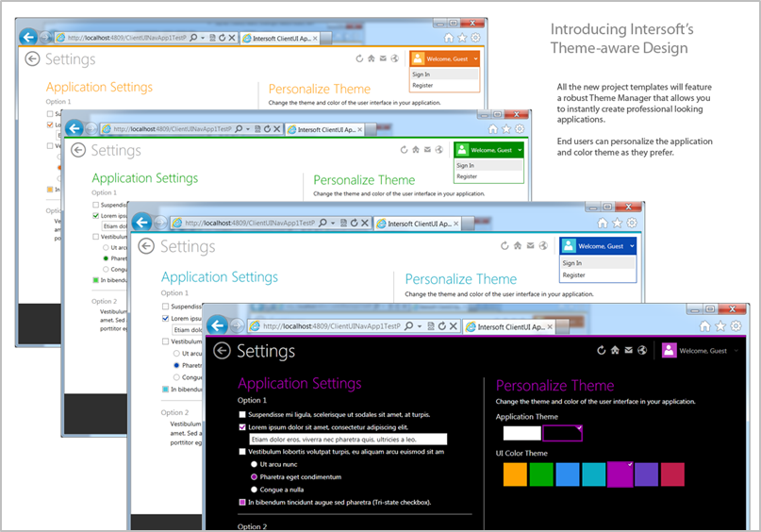Choose 'Sign In' in the blue-theme user menu
Image resolution: width=761 pixels, height=532 pixels.
598,262
